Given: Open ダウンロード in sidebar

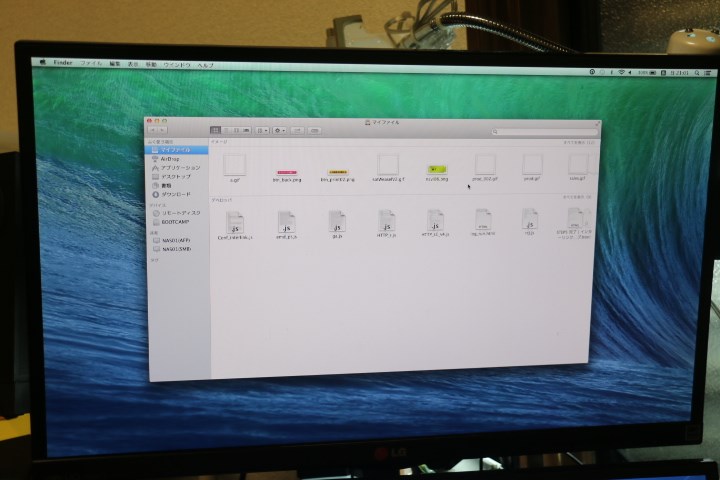Looking at the screenshot, I should click(177, 194).
